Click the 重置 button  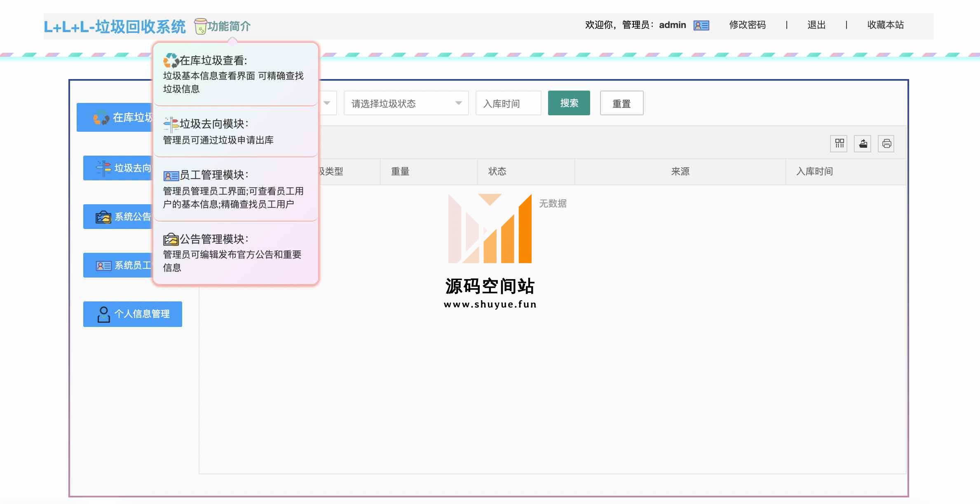click(x=621, y=103)
